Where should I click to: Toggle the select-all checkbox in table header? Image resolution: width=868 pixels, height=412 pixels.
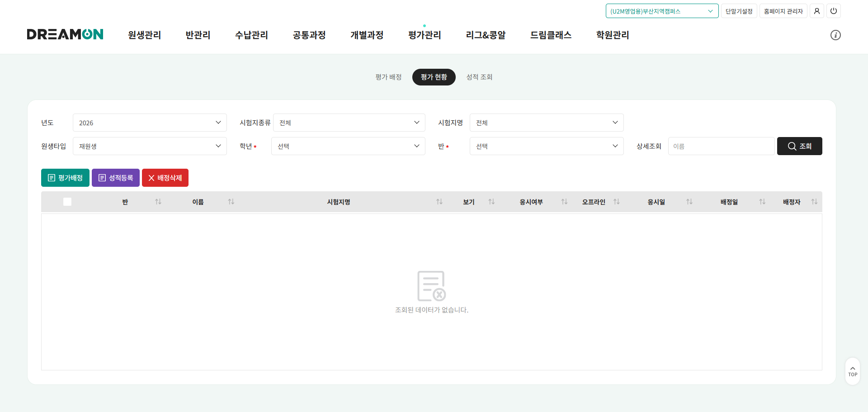point(67,202)
